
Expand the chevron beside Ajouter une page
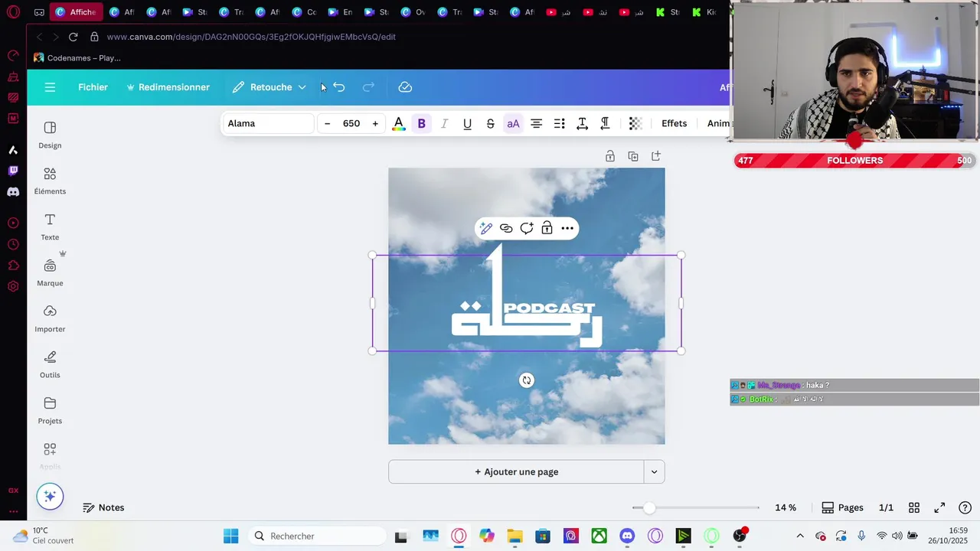click(654, 471)
